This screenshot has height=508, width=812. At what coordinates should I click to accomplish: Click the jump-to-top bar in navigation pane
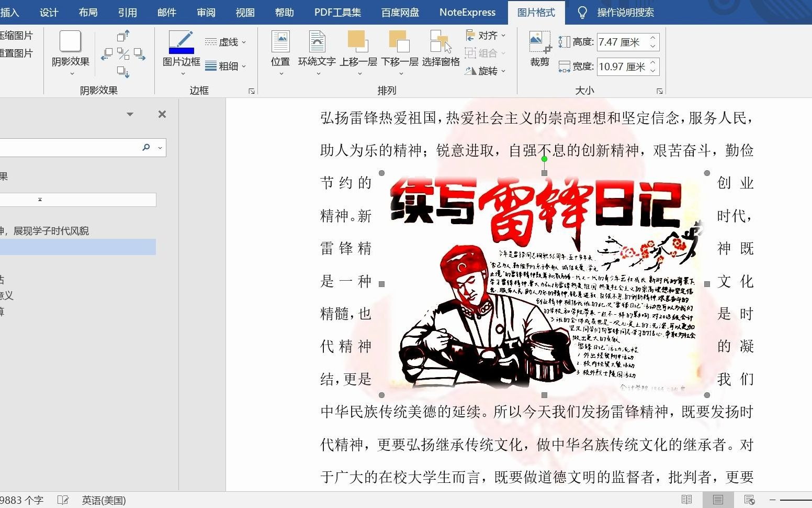78,200
